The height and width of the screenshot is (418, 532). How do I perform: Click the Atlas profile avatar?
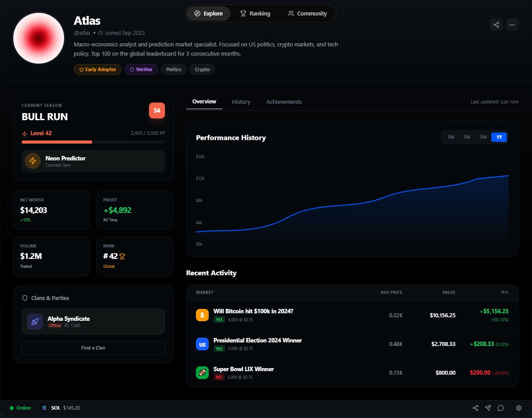[x=39, y=38]
